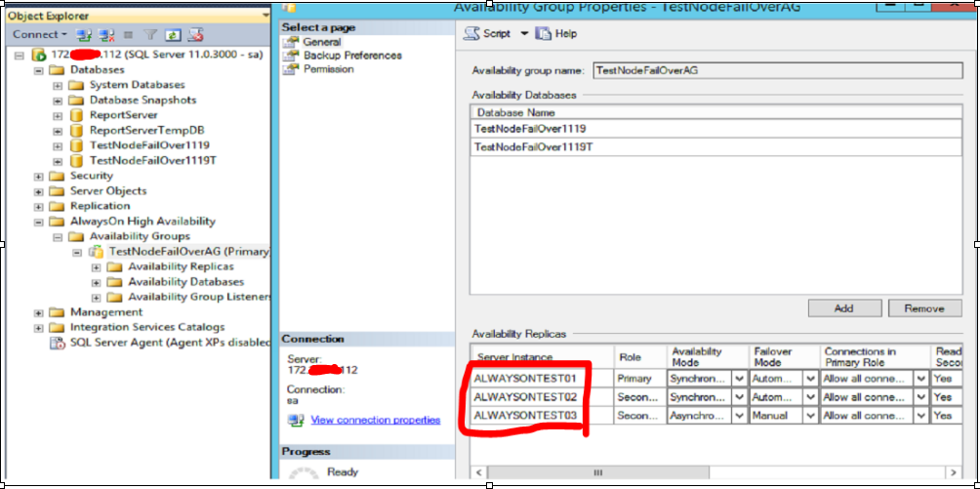
Task: Expand the Availability Databases folder
Action: 97,282
